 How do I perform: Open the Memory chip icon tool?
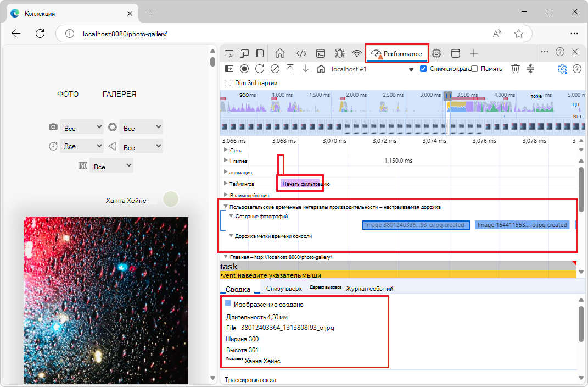[436, 53]
